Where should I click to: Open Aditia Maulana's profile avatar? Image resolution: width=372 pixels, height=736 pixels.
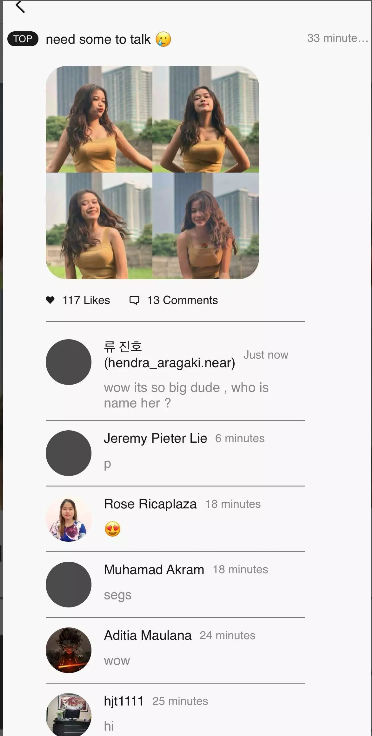(68, 650)
